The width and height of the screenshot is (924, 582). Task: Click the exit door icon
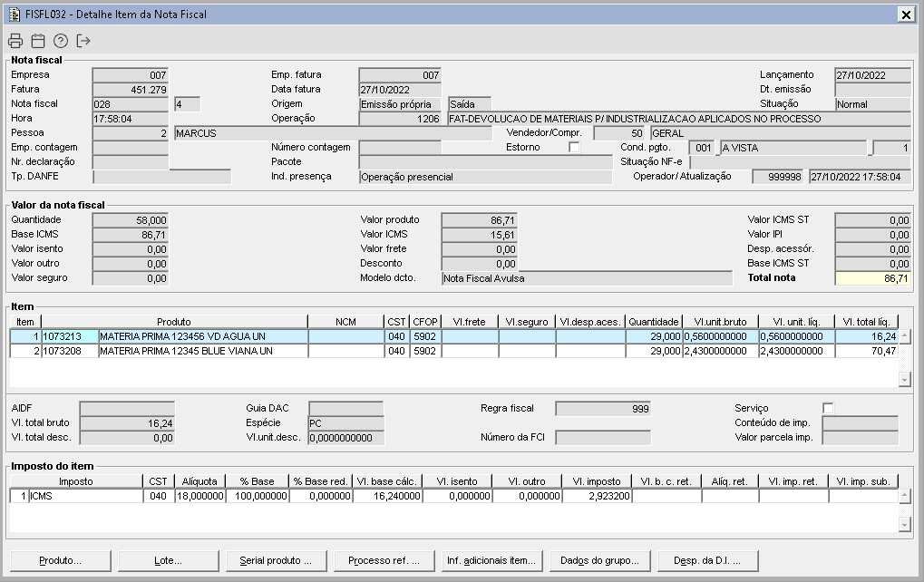click(x=83, y=41)
